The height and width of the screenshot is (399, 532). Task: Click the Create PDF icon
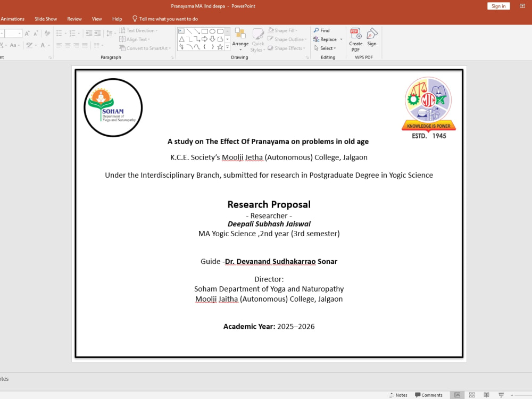click(355, 40)
